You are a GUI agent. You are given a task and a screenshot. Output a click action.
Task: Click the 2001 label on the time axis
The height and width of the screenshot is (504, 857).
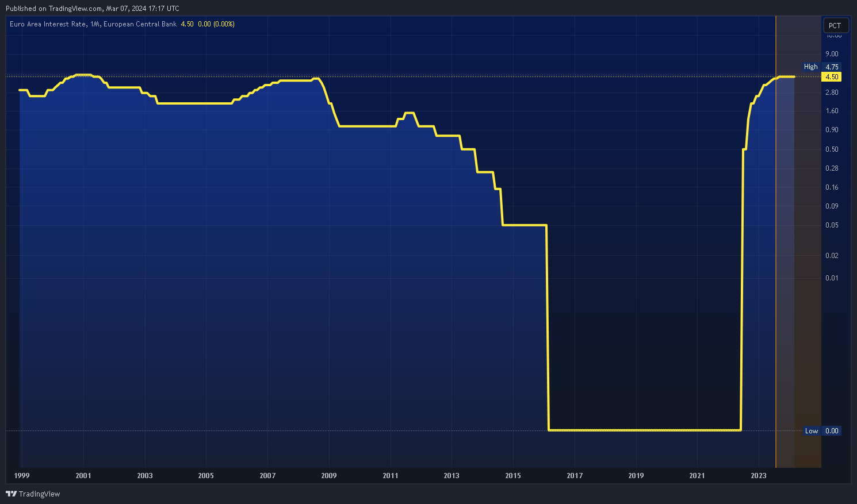point(83,476)
